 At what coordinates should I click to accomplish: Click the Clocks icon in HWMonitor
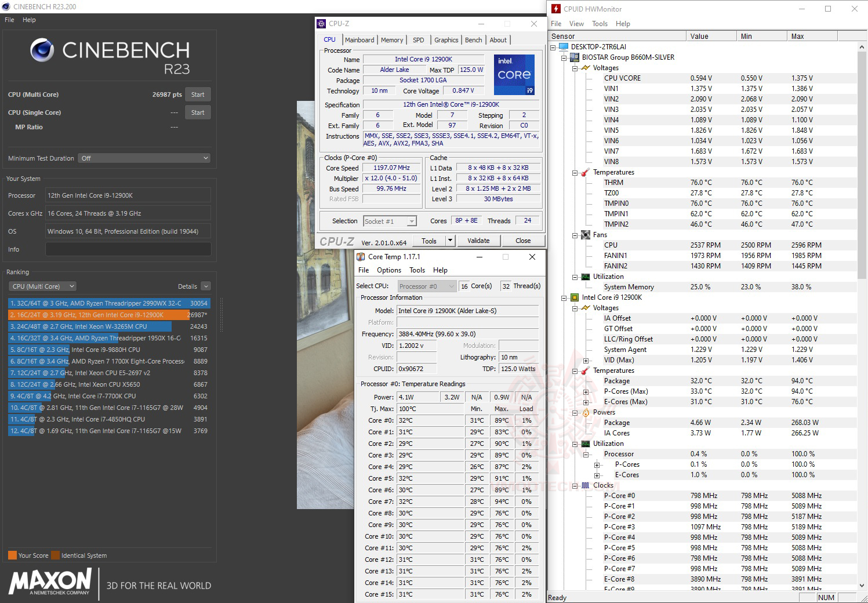(586, 485)
